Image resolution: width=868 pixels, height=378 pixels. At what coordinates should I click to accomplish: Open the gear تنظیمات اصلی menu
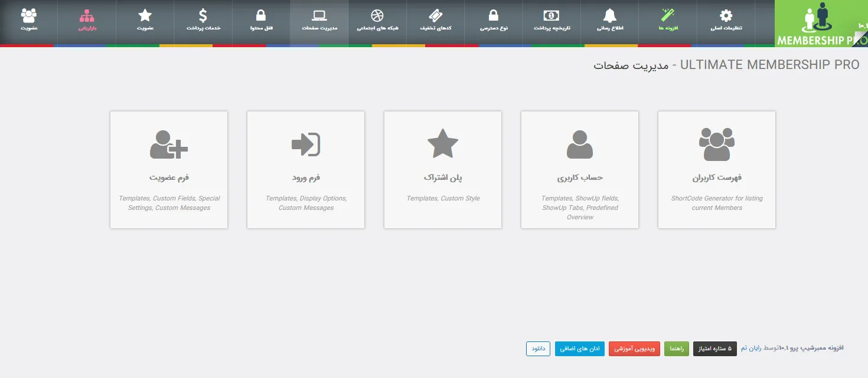tap(726, 22)
